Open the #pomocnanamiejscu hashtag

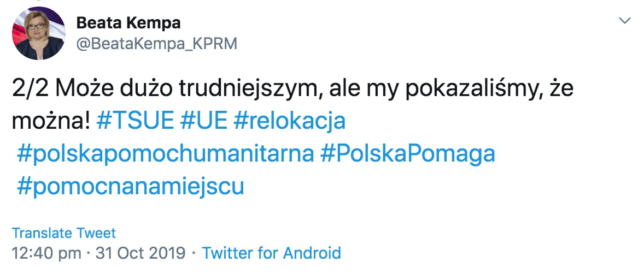[130, 186]
